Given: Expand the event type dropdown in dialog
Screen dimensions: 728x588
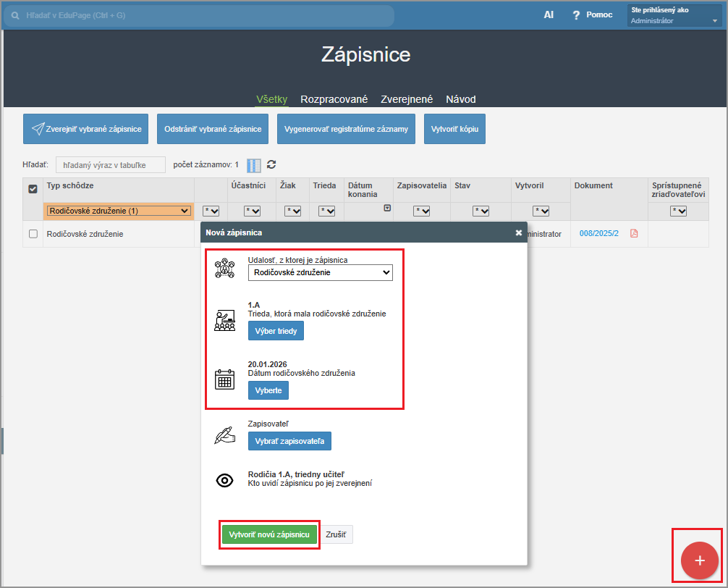Looking at the screenshot, I should tap(320, 273).
